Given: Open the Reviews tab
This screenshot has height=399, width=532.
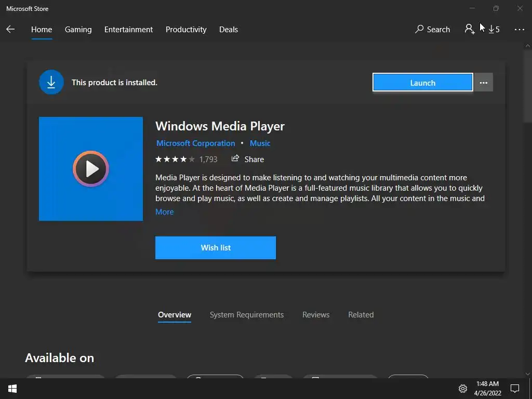Looking at the screenshot, I should click(316, 315).
